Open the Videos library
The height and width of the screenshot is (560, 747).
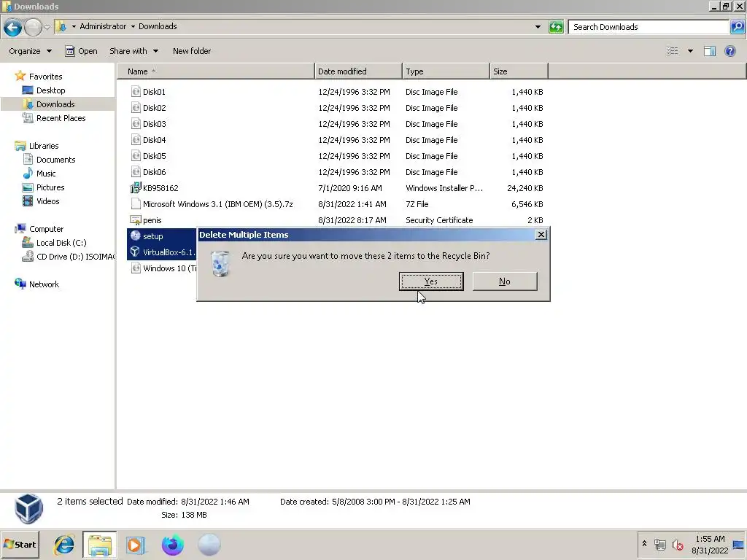tap(41, 201)
